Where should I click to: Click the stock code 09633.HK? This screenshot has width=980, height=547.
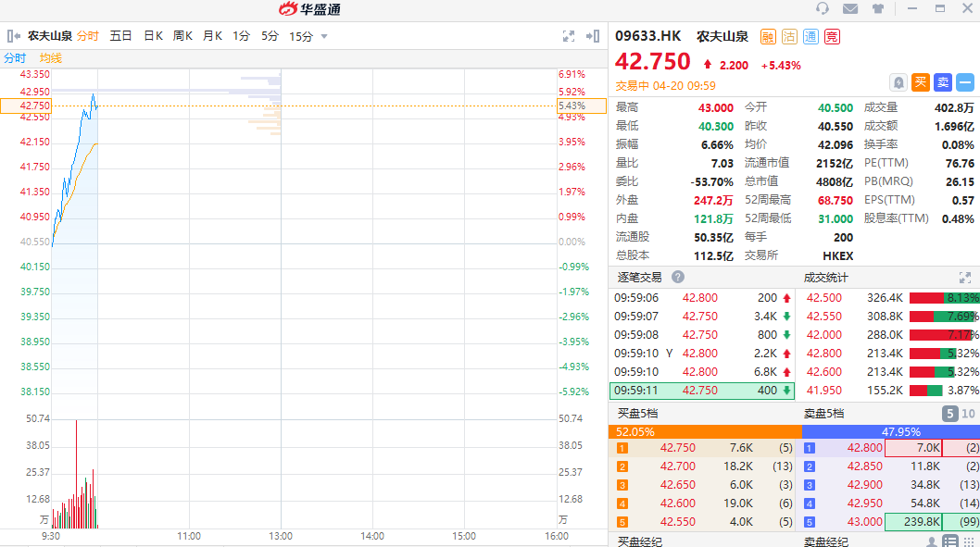tap(648, 36)
